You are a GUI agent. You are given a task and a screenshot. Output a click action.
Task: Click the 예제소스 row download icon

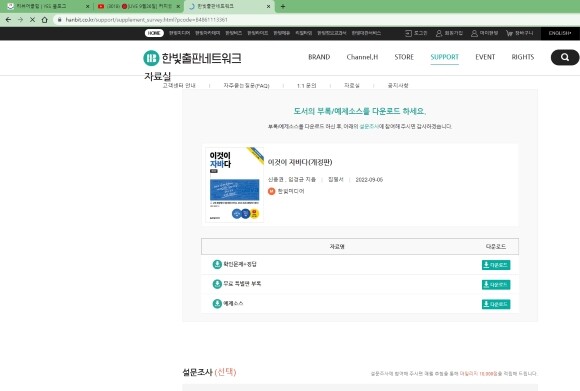pos(217,304)
